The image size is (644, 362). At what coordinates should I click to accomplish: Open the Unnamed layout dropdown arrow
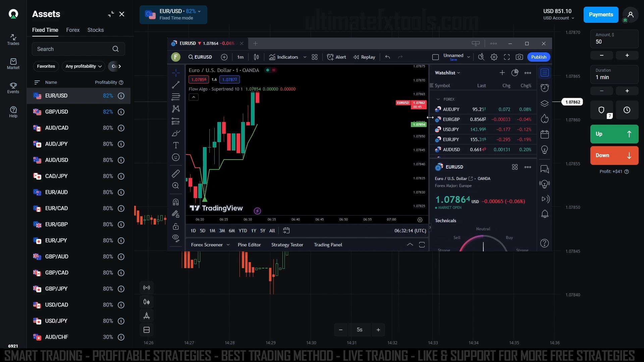click(469, 57)
